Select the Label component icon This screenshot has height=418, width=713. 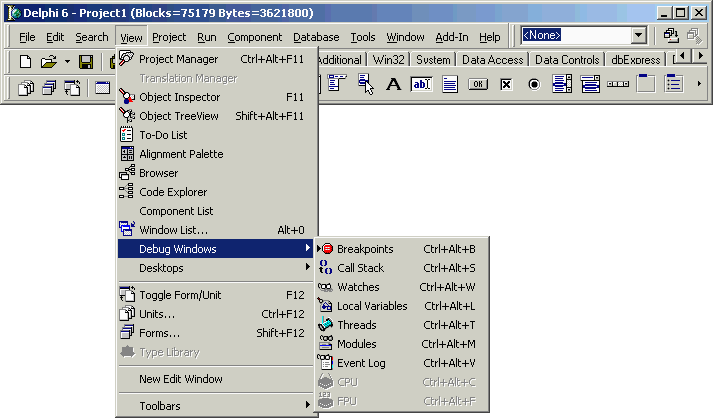coord(393,84)
